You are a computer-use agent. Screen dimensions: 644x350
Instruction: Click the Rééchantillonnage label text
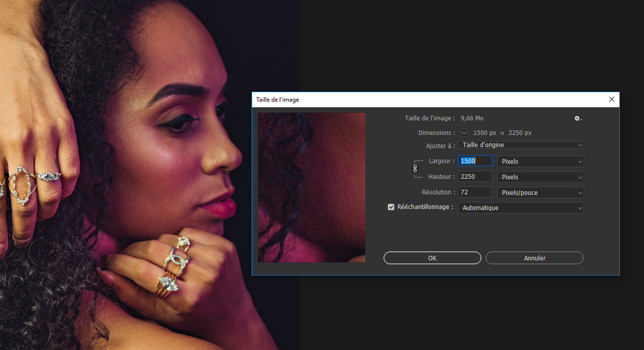tap(426, 207)
